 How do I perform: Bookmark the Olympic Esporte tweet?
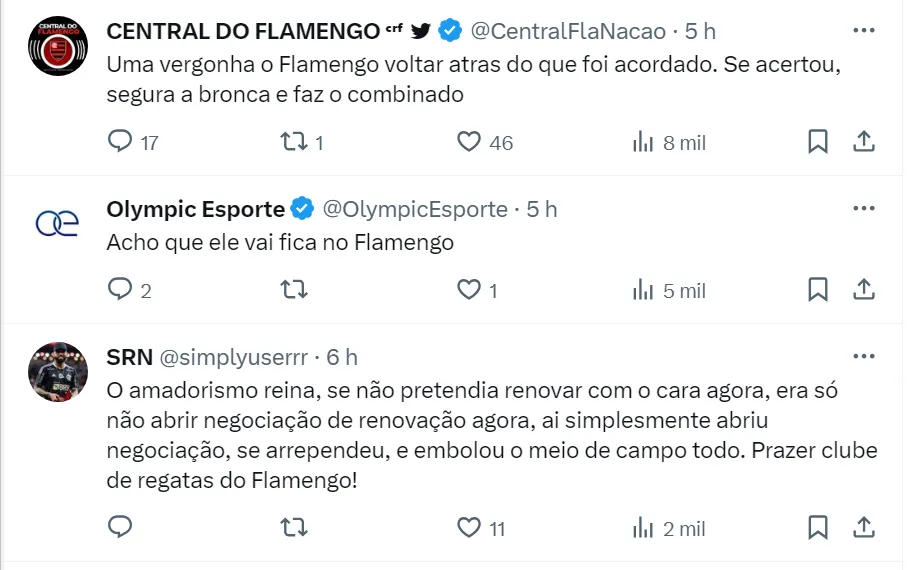pos(818,290)
